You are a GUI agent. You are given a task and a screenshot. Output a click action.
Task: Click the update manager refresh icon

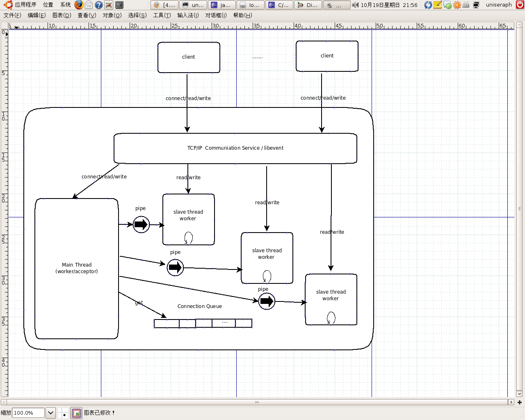[x=428, y=5]
